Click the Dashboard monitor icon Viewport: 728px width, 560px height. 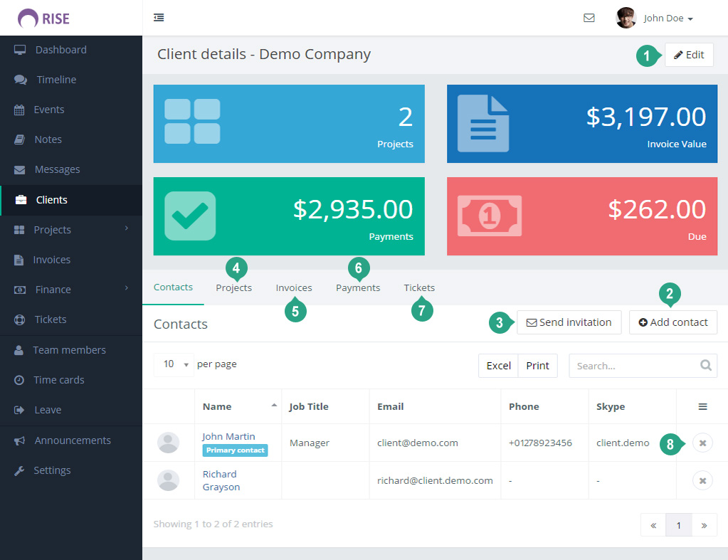(19, 50)
